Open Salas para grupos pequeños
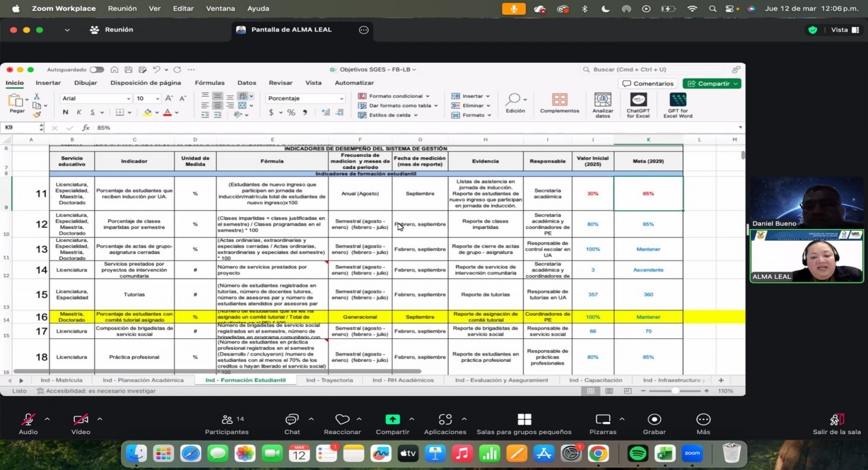This screenshot has height=470, width=868. click(524, 420)
